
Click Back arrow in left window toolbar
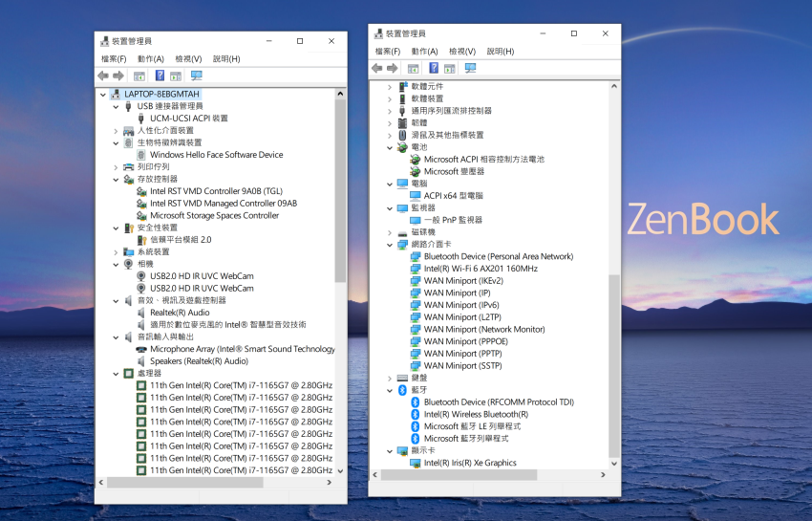click(x=103, y=76)
